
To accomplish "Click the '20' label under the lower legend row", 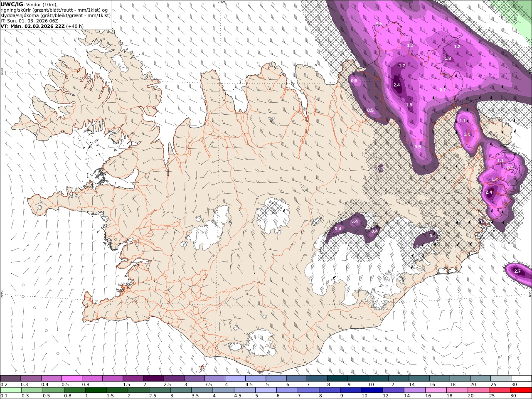I will pyautogui.click(x=470, y=396).
